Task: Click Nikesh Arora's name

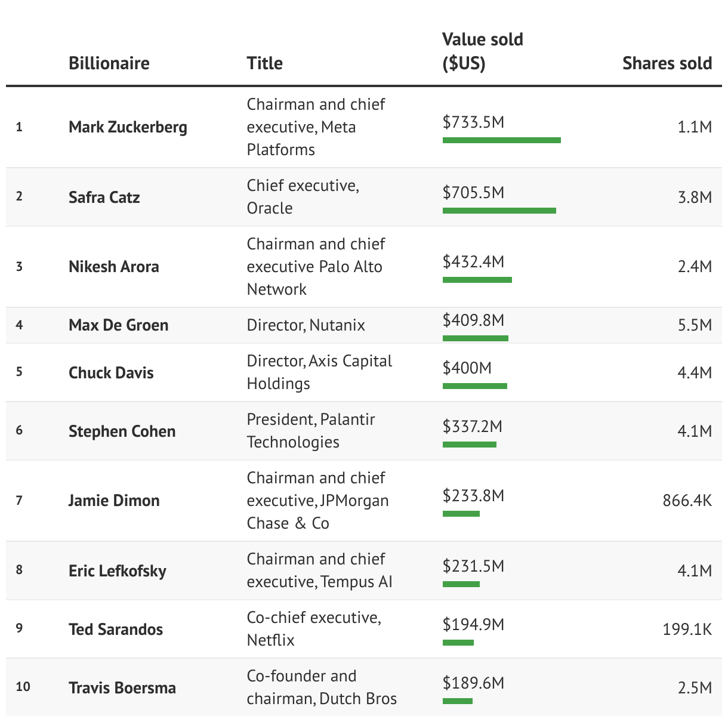Action: tap(114, 267)
